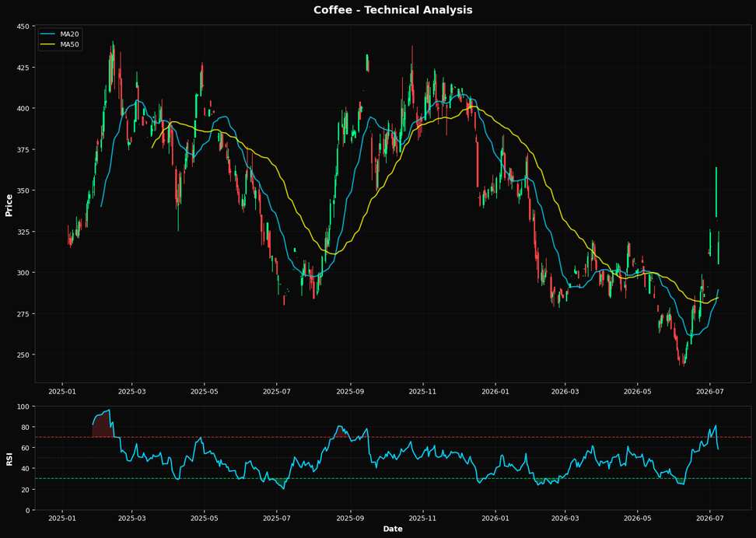Click 2026-07 date under the price chart
This screenshot has width=756, height=538.
[709, 391]
